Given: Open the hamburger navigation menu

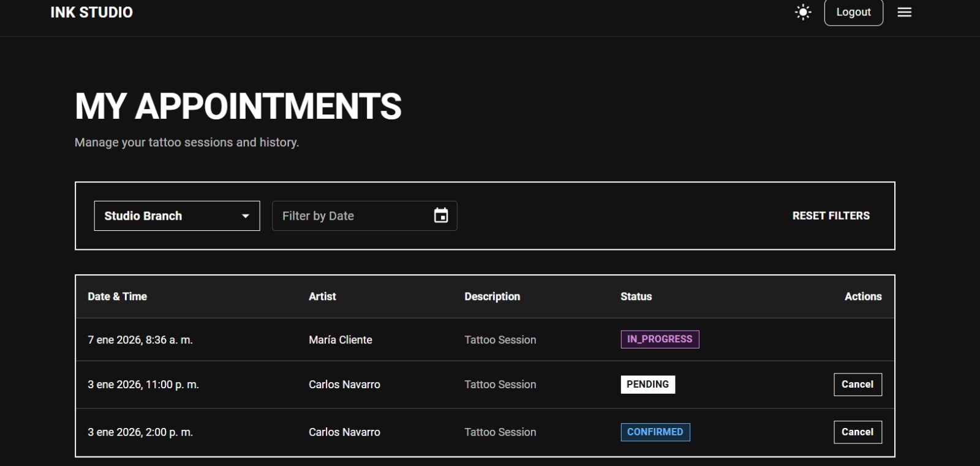Looking at the screenshot, I should (904, 12).
